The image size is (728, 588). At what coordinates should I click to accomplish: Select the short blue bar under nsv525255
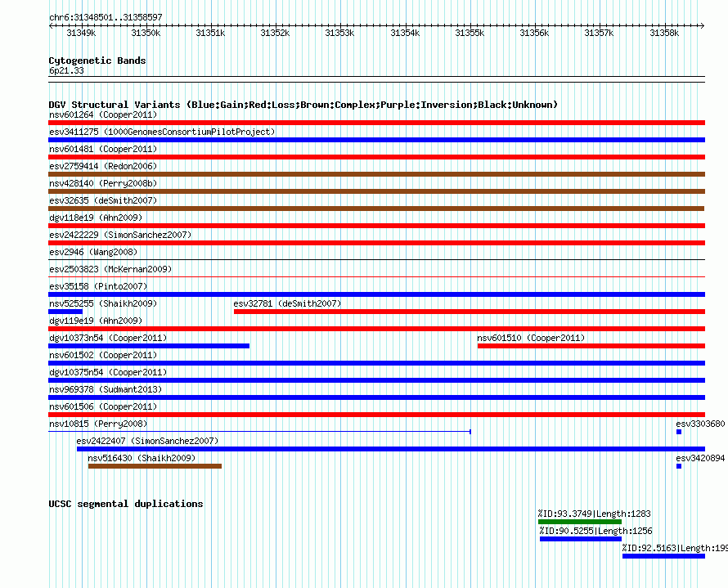[65, 312]
